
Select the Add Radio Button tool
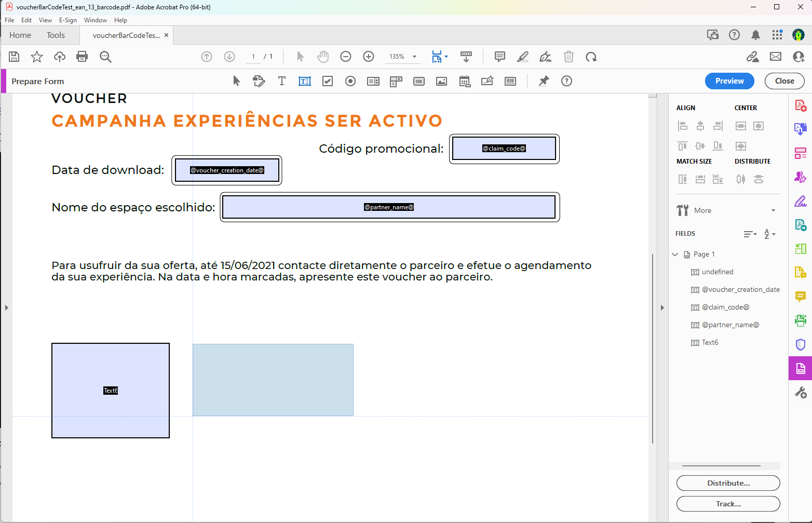click(350, 81)
